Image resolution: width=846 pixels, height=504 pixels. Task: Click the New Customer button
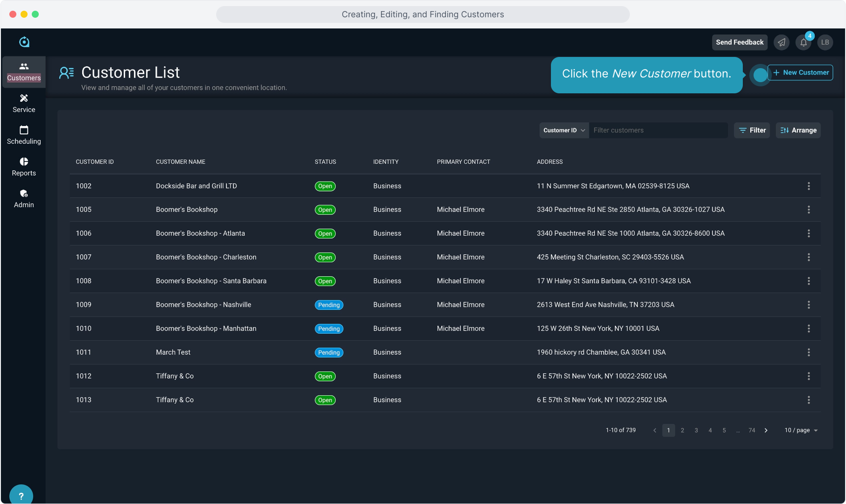(x=800, y=73)
